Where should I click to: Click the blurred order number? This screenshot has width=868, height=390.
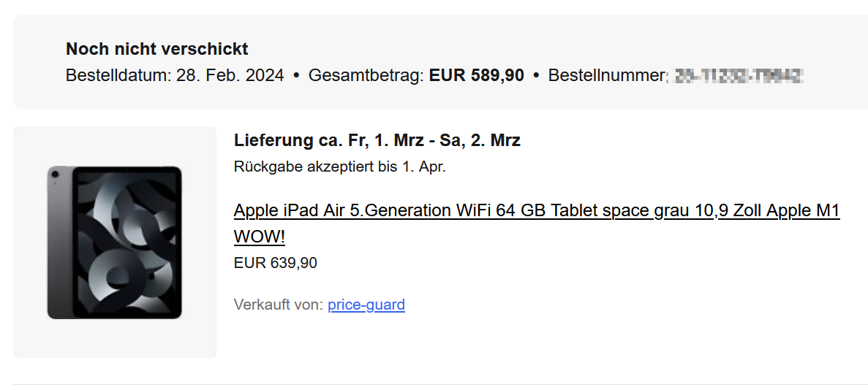(x=738, y=75)
